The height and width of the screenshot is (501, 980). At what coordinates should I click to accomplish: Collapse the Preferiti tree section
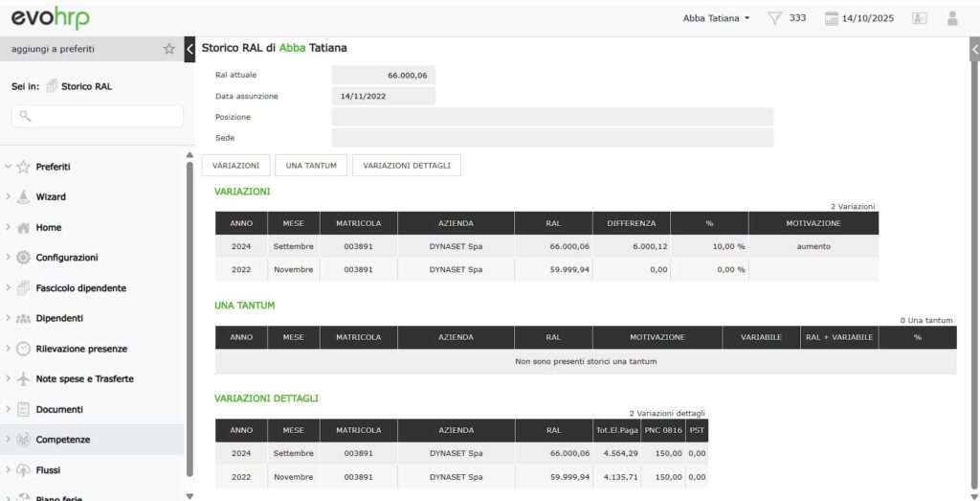point(9,167)
